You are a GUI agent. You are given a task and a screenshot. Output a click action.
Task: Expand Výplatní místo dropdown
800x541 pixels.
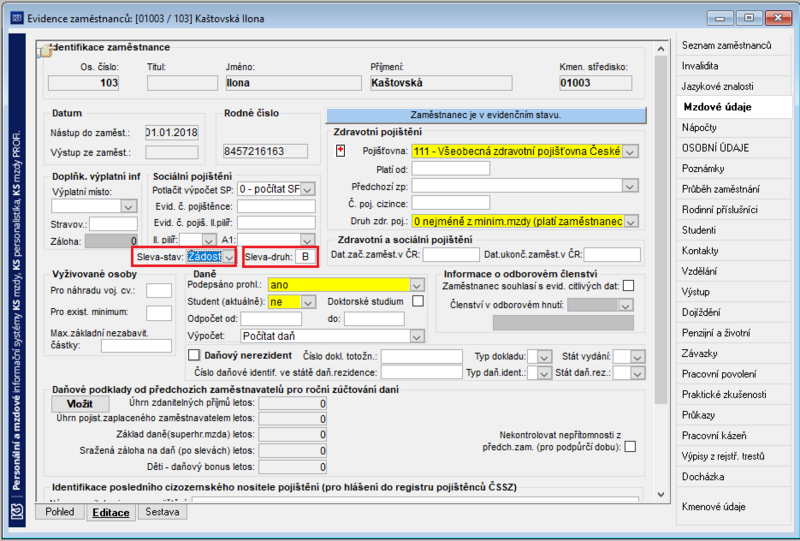tap(129, 206)
